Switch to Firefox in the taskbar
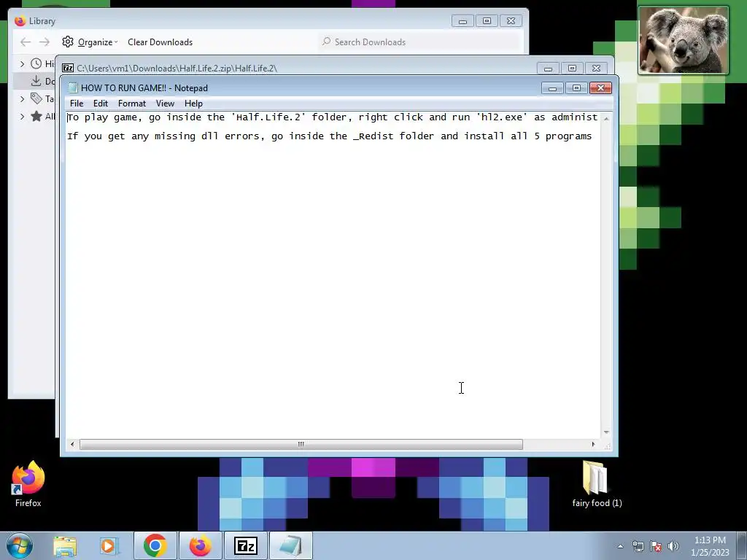 [x=201, y=546]
